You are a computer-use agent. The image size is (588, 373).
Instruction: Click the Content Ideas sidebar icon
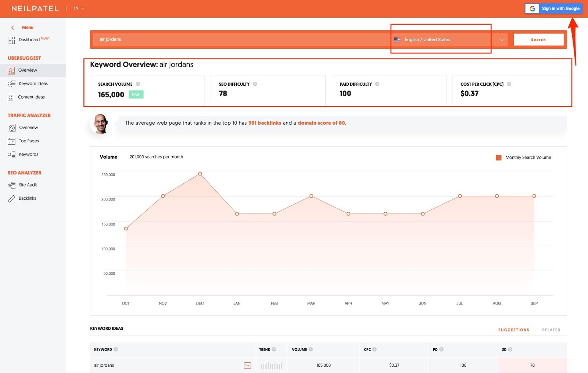(11, 97)
